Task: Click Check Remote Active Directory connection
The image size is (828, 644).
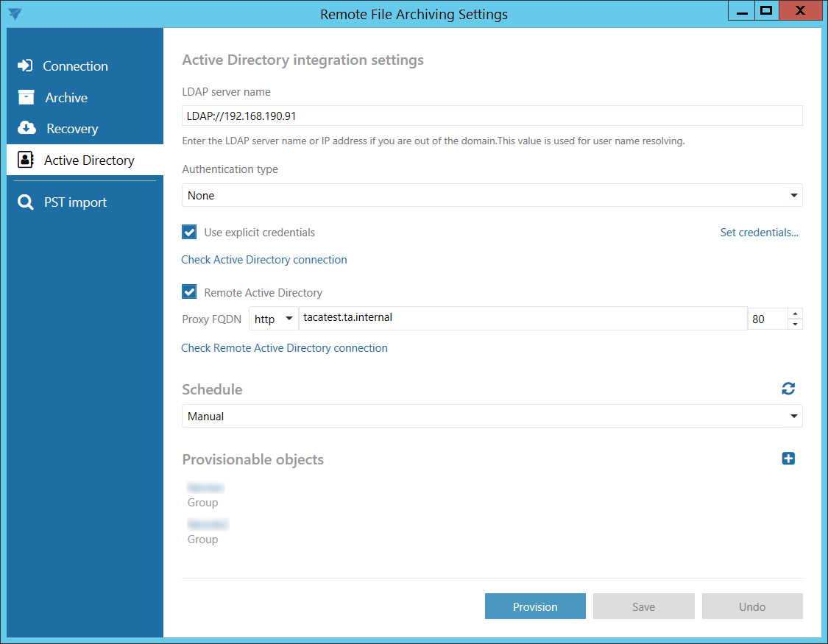Action: point(284,348)
